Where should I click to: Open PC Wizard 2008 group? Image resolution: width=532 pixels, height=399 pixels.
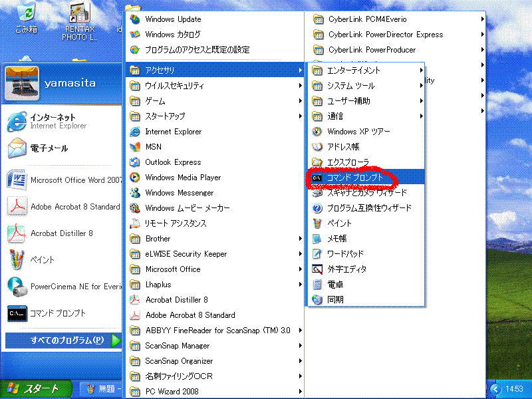215,391
